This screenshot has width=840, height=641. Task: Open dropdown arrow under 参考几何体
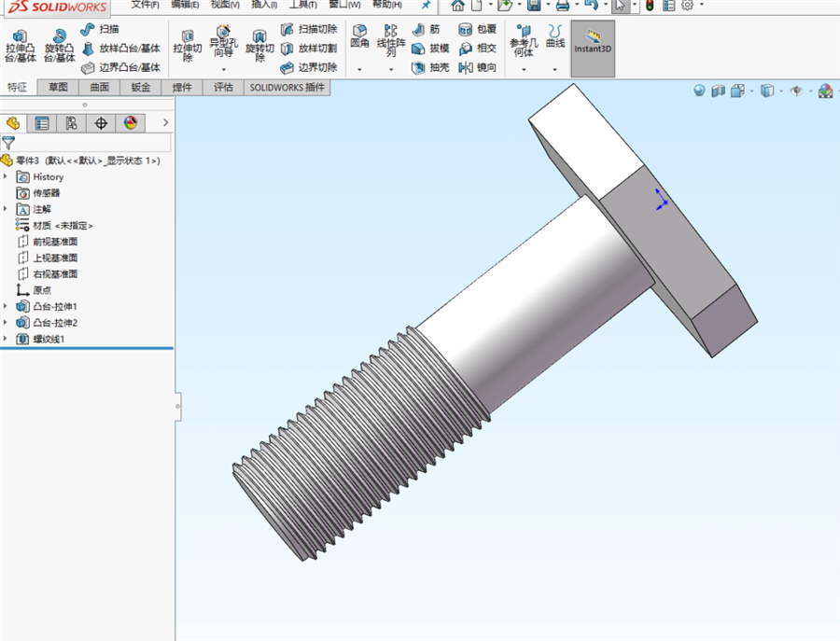(524, 70)
